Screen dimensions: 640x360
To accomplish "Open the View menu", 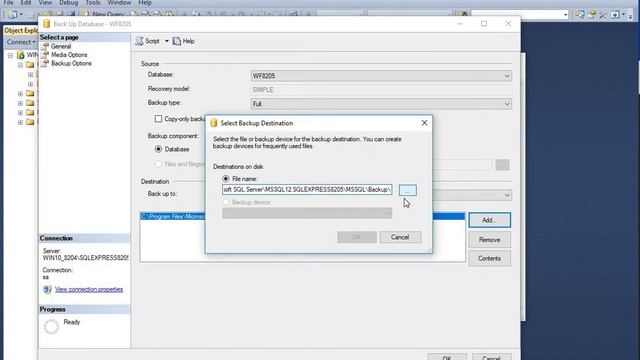I will [x=45, y=2].
